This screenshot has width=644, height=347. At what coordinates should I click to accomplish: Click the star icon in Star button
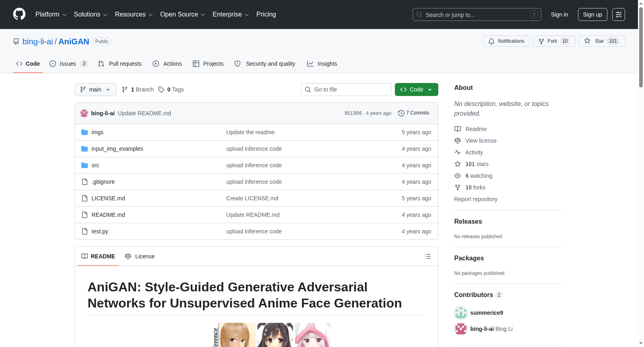pos(587,41)
